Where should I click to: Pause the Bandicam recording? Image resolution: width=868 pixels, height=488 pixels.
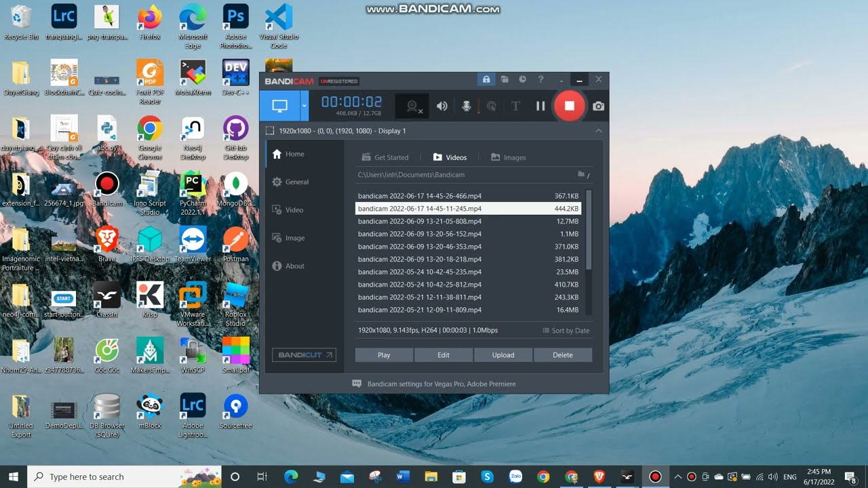[540, 106]
